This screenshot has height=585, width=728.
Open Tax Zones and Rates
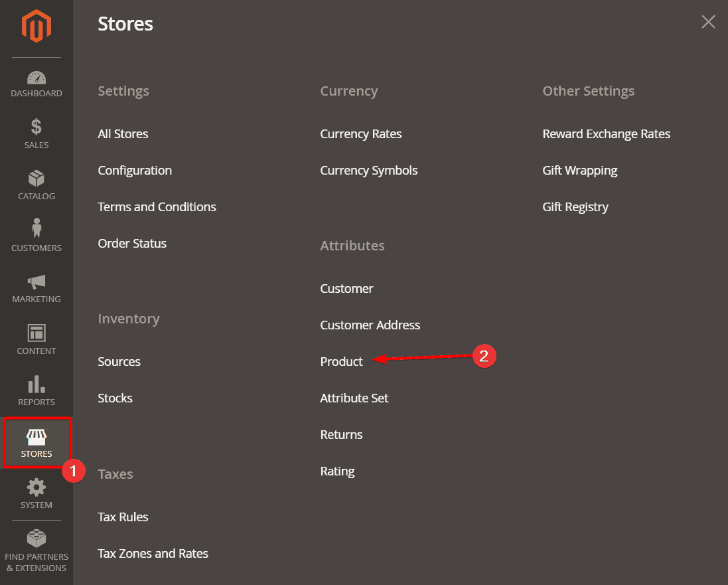tap(153, 553)
